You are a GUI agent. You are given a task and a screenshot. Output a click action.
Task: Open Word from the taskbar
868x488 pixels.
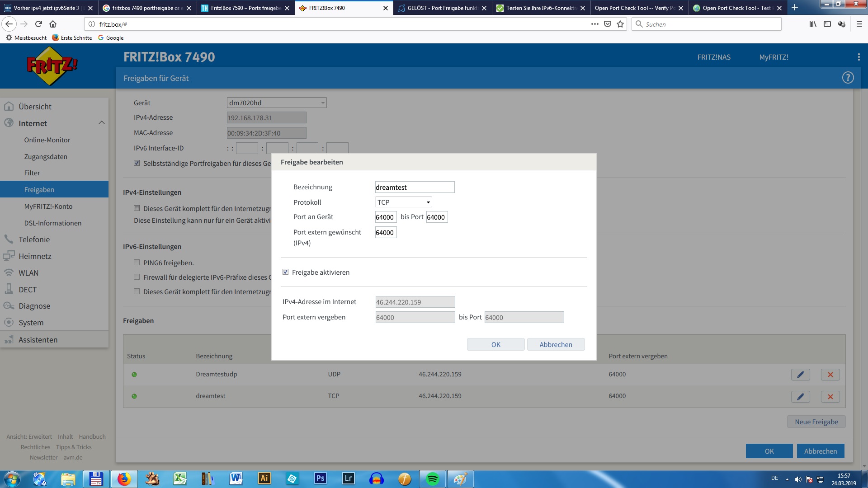pyautogui.click(x=236, y=479)
